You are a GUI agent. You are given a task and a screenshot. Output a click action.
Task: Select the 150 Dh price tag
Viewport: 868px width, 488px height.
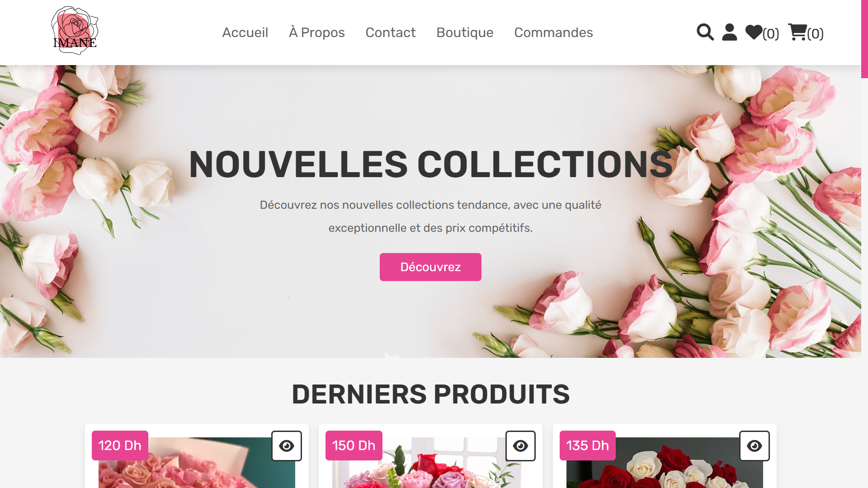coord(354,446)
